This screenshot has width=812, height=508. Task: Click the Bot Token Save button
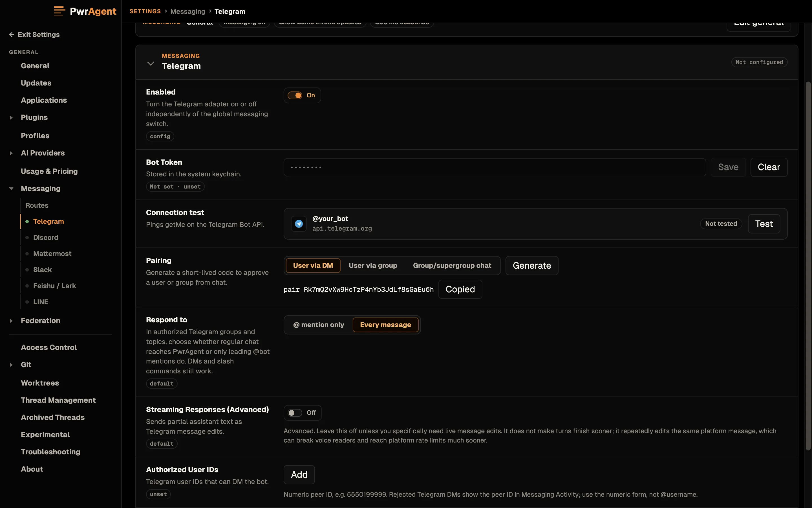[x=728, y=167]
